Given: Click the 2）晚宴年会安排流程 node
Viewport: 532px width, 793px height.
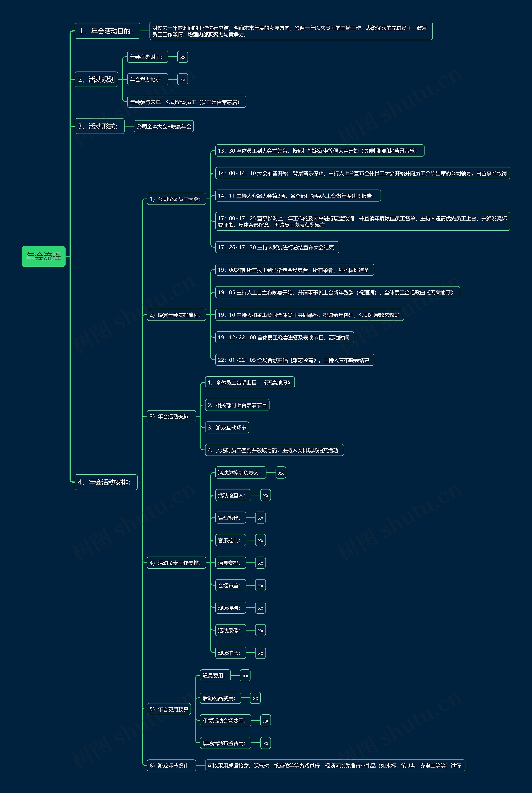Looking at the screenshot, I should [x=176, y=315].
